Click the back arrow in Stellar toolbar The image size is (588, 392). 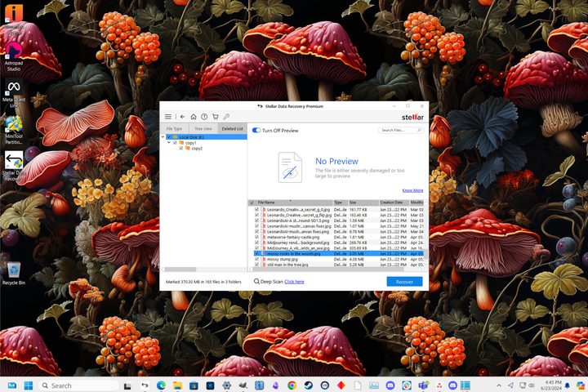[x=183, y=117]
